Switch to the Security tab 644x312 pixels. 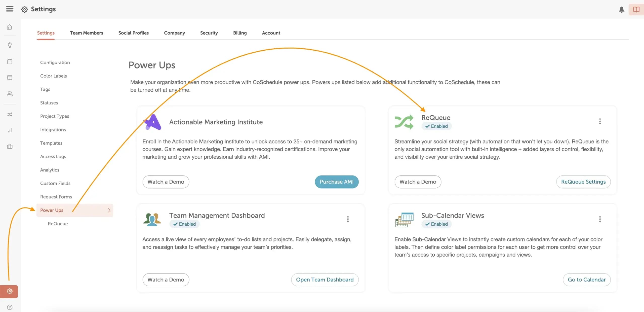coord(209,33)
